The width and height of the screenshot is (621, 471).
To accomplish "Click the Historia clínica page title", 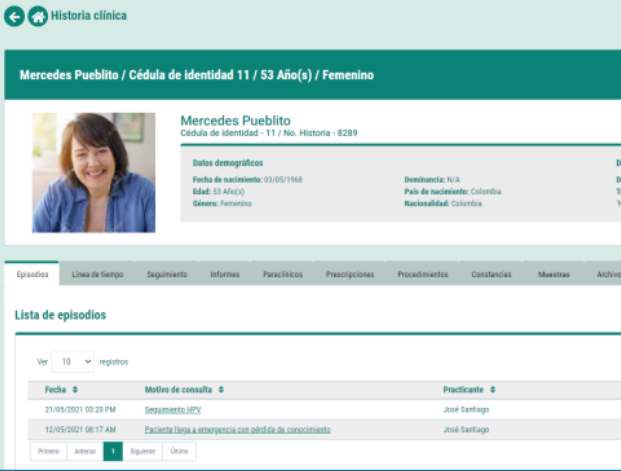I will point(89,16).
